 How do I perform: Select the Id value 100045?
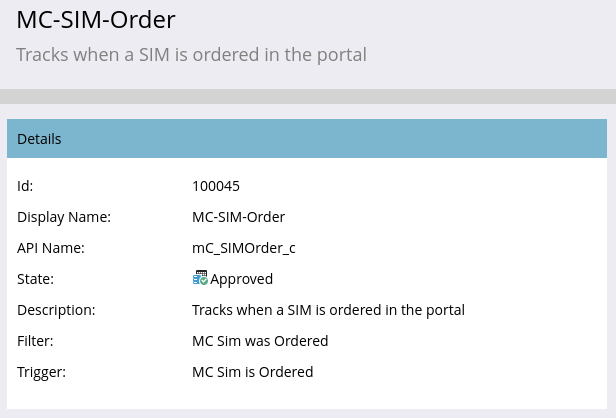pyautogui.click(x=216, y=186)
